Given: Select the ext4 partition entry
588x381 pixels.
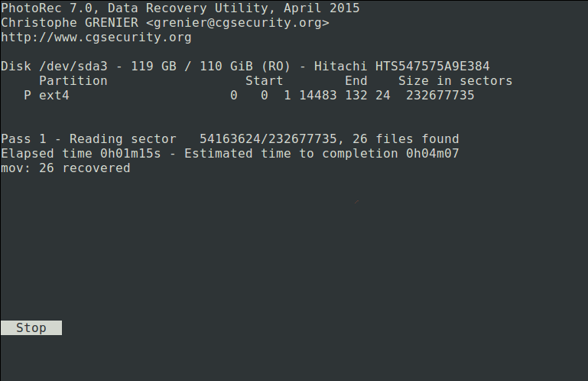Looking at the screenshot, I should pos(54,96).
